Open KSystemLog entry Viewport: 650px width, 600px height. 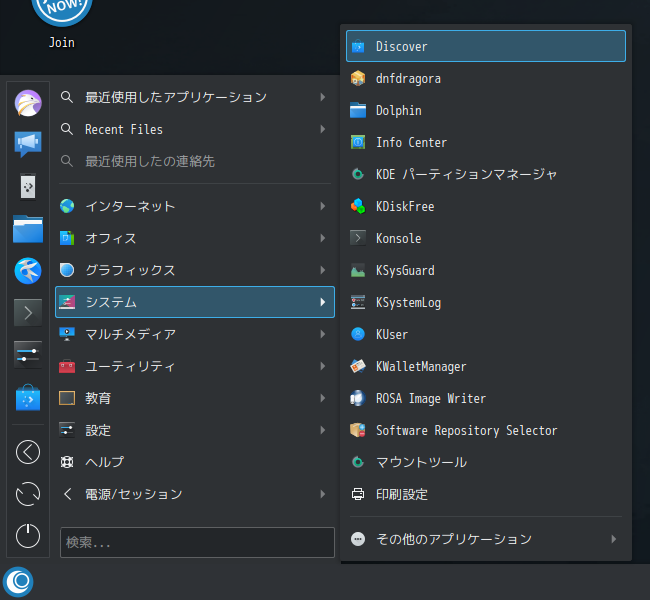point(486,302)
